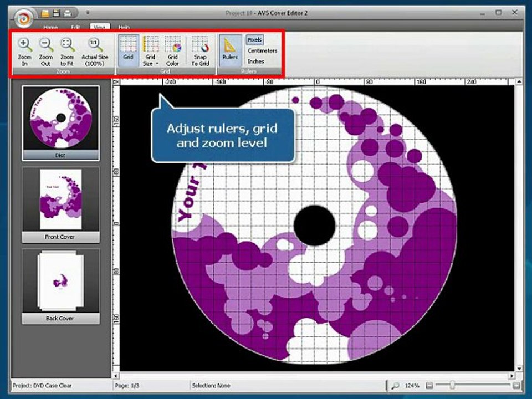Open the Edit ribbon tab
The image size is (532, 399).
(75, 27)
